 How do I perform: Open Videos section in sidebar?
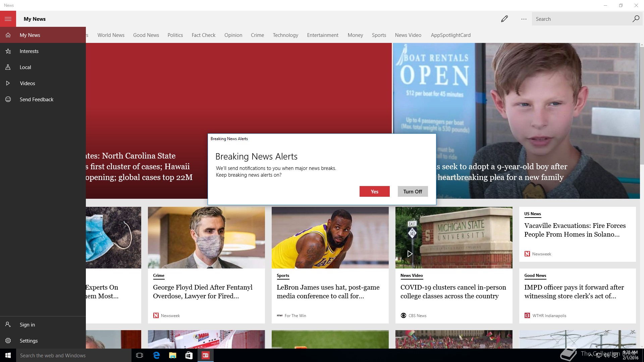point(43,83)
